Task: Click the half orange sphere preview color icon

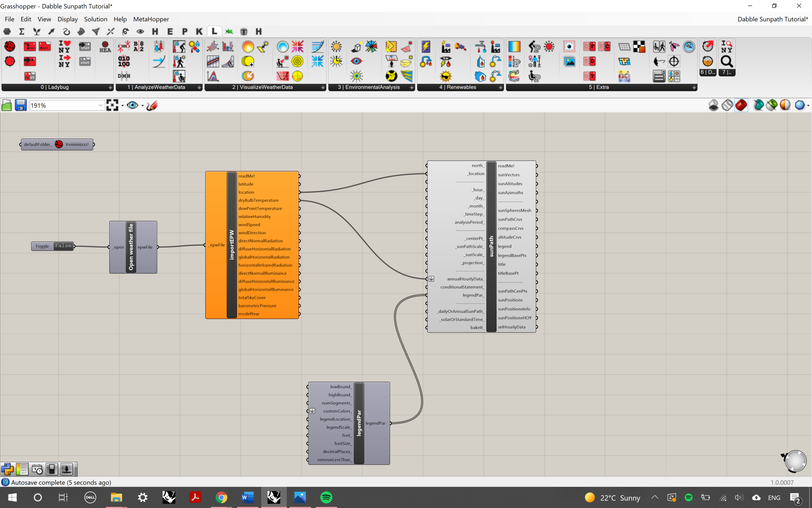Action: 785,105
